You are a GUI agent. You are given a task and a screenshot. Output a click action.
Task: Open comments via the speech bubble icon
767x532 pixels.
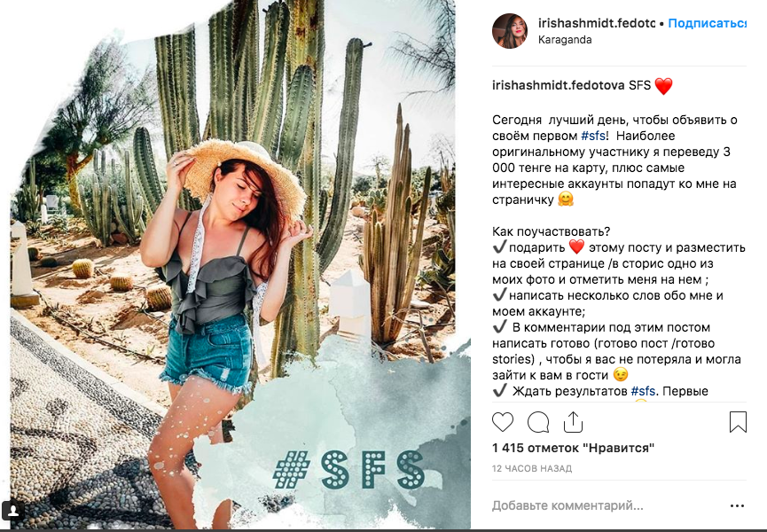pos(538,422)
